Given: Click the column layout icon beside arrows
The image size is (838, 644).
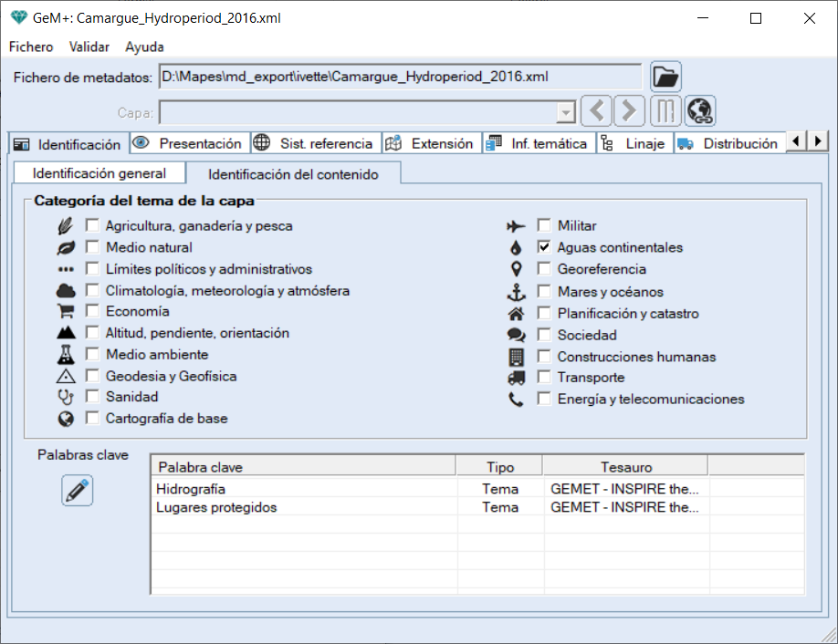Looking at the screenshot, I should coord(665,111).
